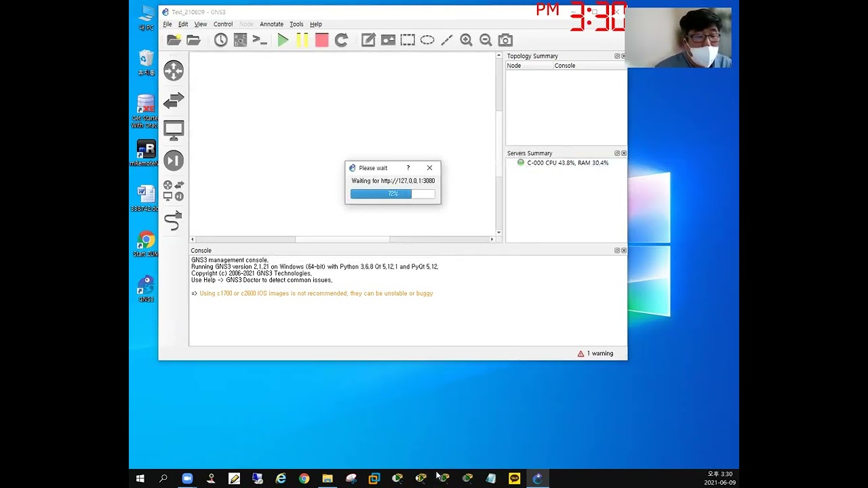This screenshot has width=868, height=488.
Task: Click the Node column header
Action: pos(530,66)
